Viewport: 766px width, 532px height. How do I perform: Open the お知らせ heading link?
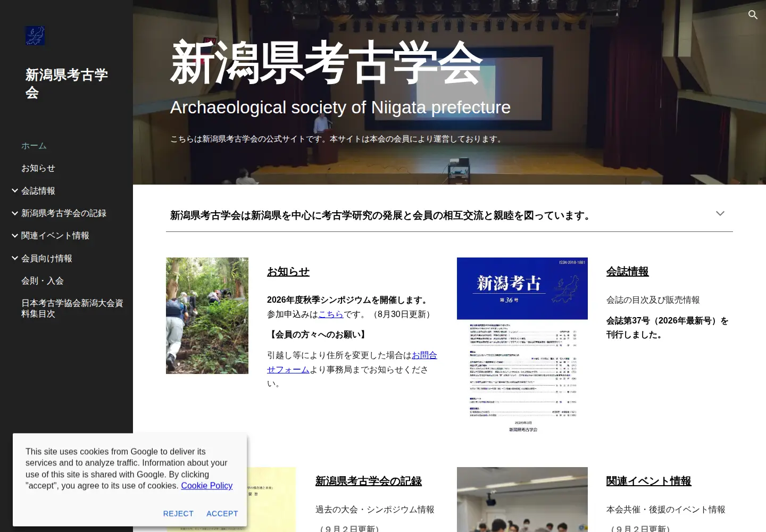288,272
